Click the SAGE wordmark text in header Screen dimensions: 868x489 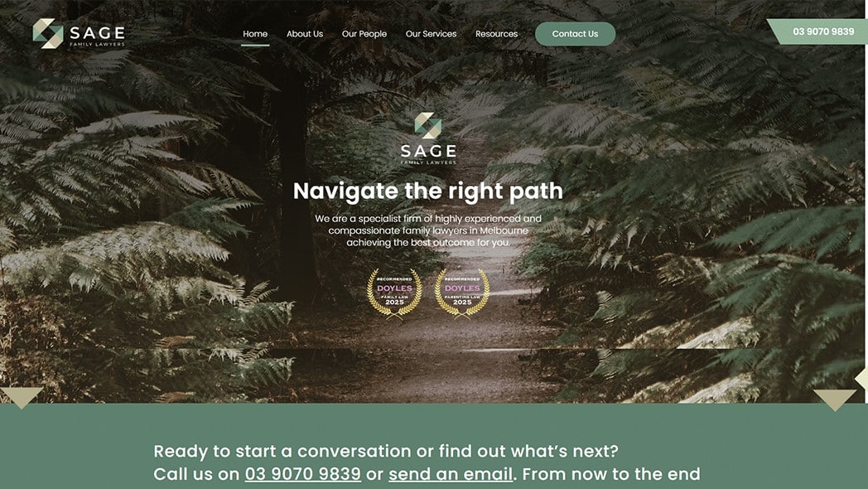[98, 32]
